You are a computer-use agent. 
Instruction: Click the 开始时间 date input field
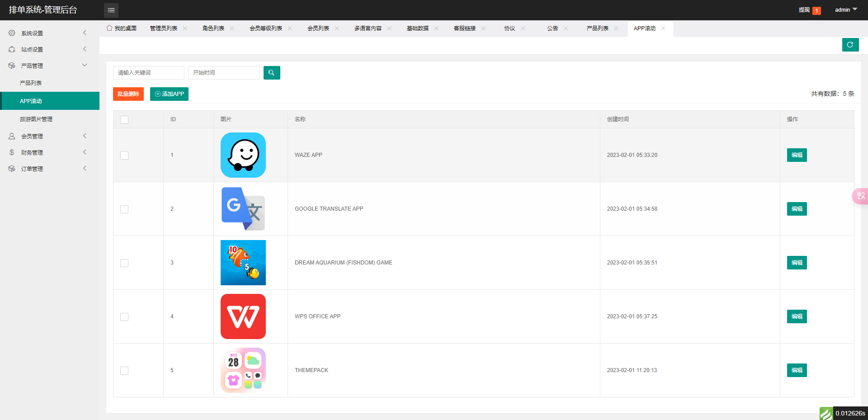[x=223, y=73]
